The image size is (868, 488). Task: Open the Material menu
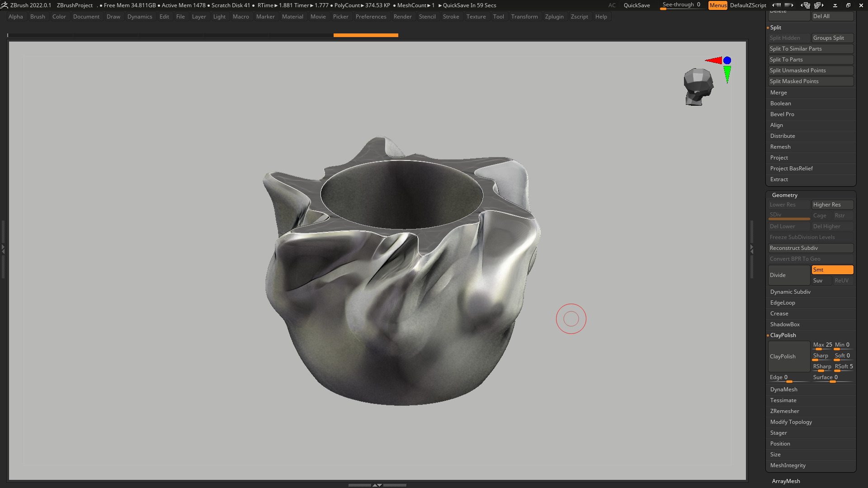292,17
